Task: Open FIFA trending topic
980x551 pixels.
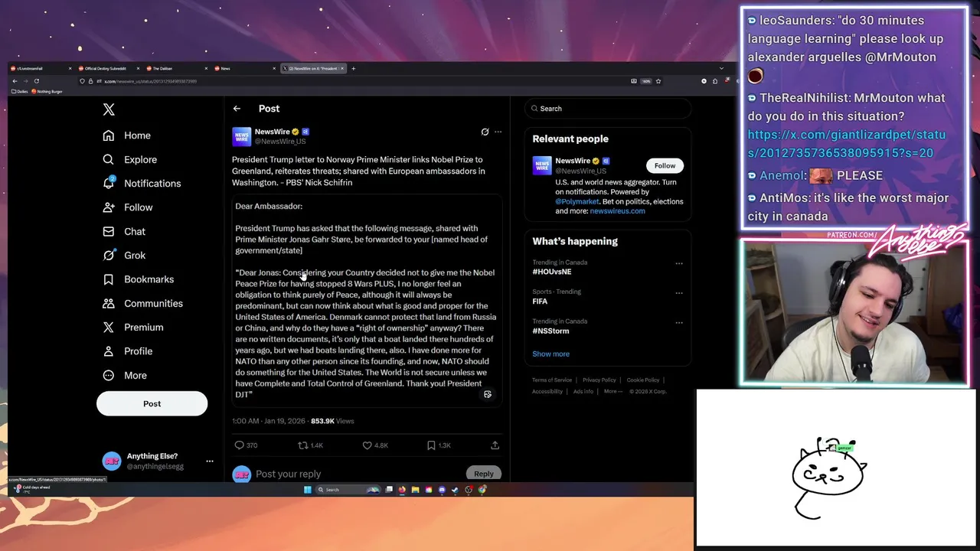Action: 540,302
